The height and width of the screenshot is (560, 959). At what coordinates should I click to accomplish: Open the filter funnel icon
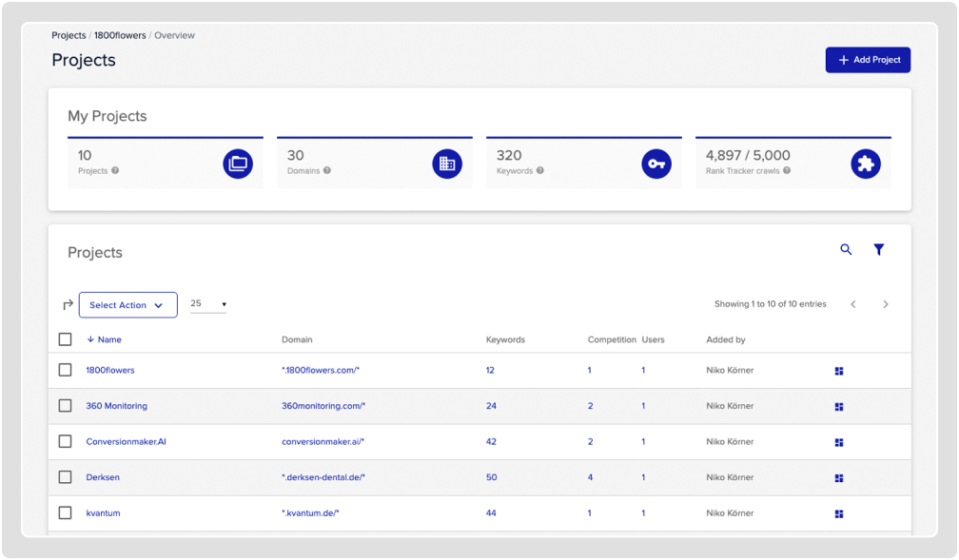[x=879, y=250]
